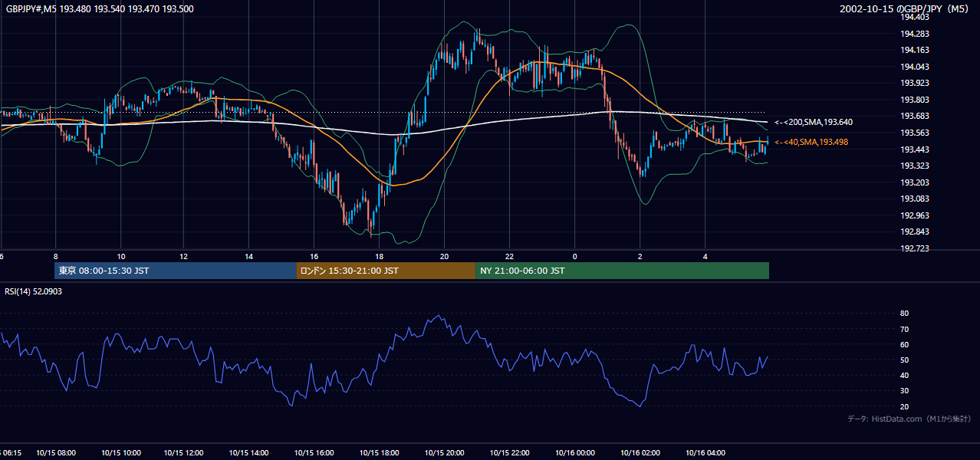980x460 pixels.
Task: Click the 10/15 14:00 time axis label
Action: point(249,453)
